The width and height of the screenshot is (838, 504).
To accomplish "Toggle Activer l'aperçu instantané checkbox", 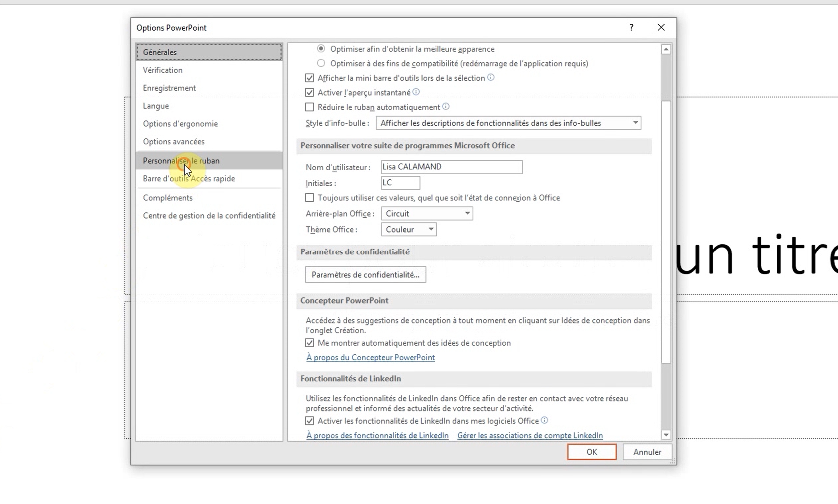I will tap(309, 92).
